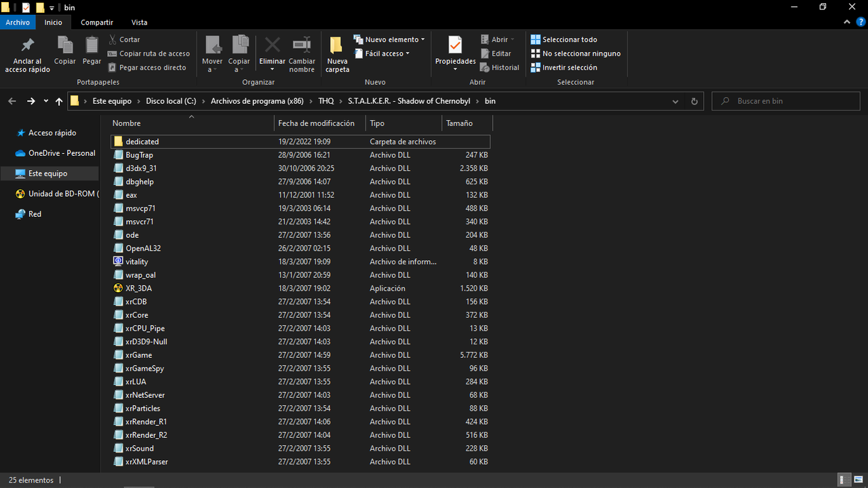Pin folder with Anclar al acceso rápido
The image size is (868, 488).
[x=27, y=55]
